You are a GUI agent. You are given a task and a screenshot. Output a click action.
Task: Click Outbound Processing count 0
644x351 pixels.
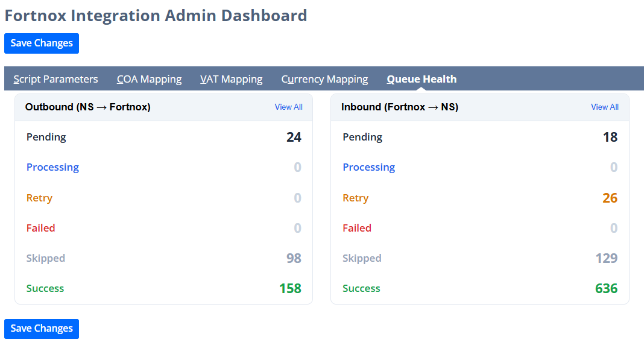point(297,167)
